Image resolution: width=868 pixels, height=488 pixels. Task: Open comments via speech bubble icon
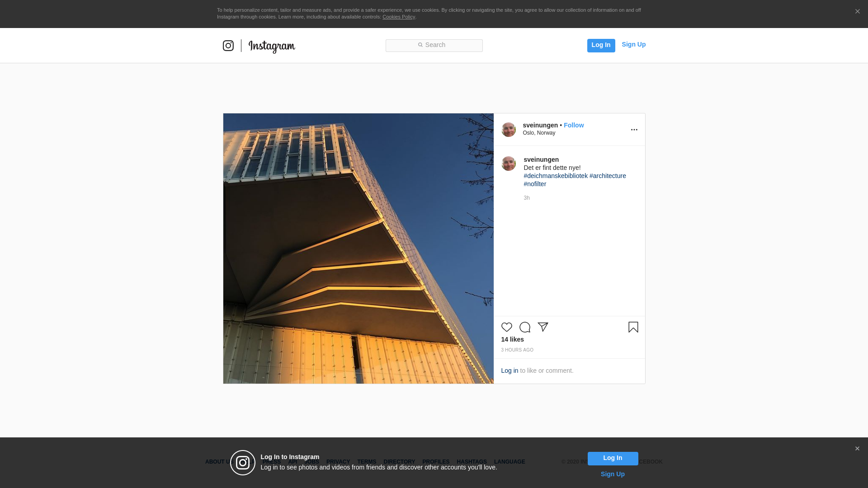click(x=525, y=327)
